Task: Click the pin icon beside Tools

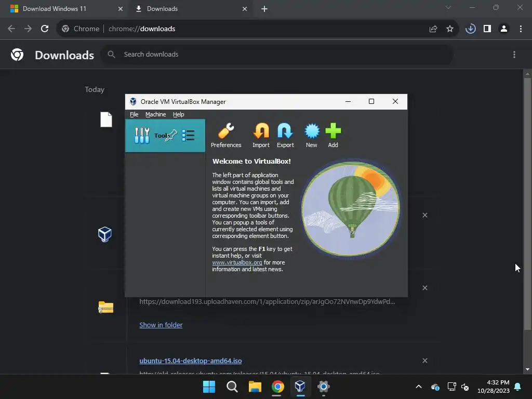Action: [x=171, y=135]
